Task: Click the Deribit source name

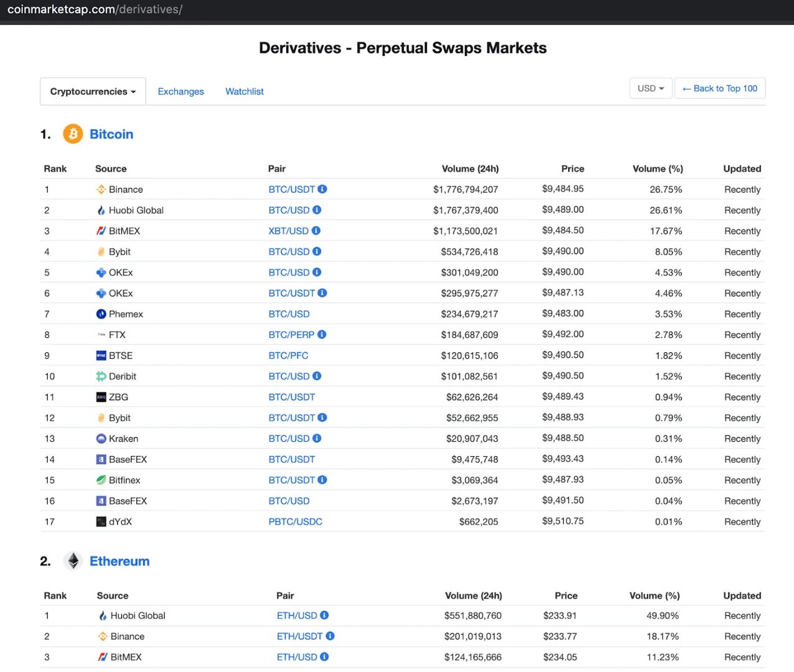Action: [x=123, y=376]
